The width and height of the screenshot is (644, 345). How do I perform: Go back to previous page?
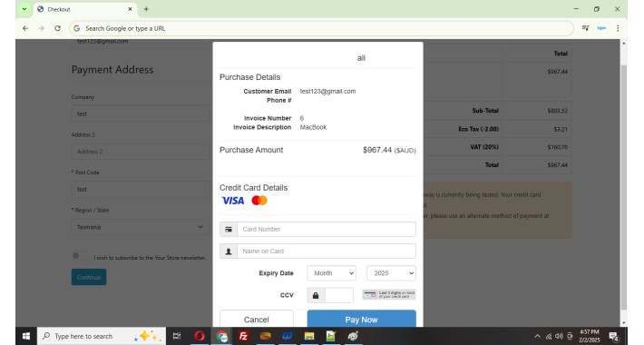(25, 28)
